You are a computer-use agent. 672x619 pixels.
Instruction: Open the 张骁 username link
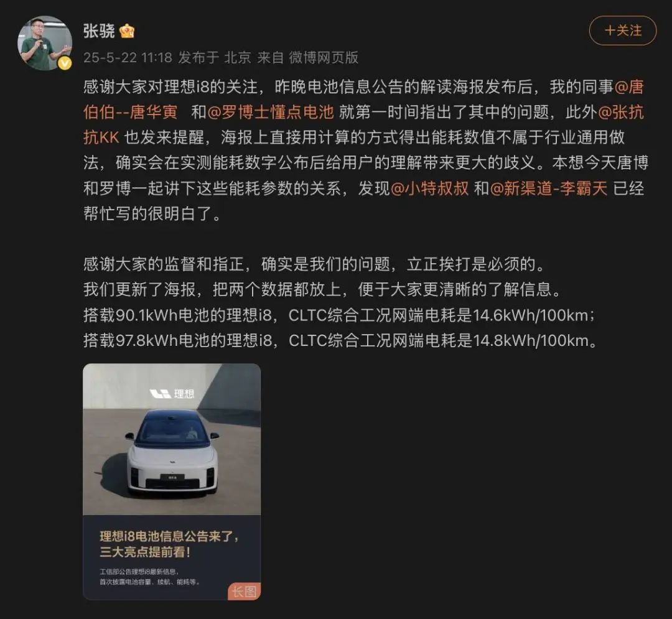[x=99, y=31]
